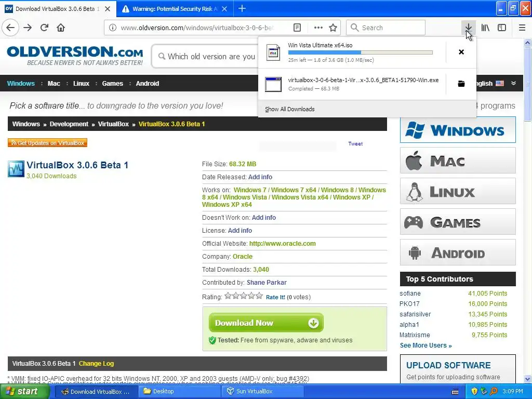Click the Android platform sidebar banner
532x399 pixels.
pyautogui.click(x=458, y=252)
